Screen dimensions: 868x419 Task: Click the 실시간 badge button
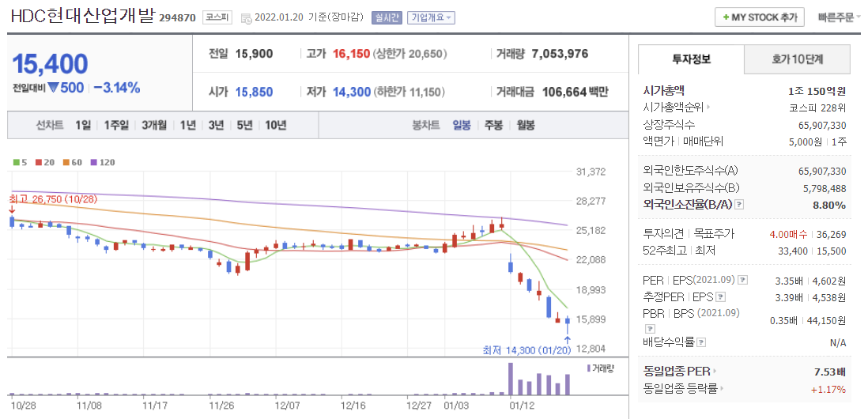click(x=387, y=17)
